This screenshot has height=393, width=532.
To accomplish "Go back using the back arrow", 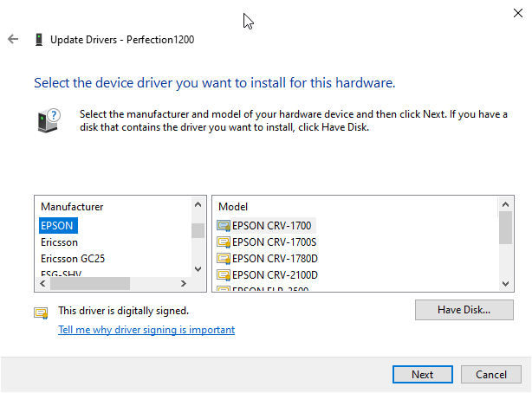I will coord(13,39).
